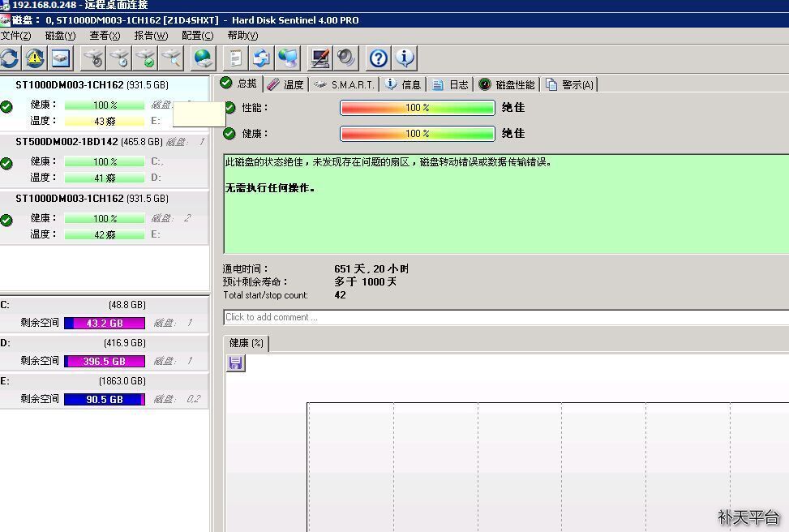Click the 健康 100% bar in overview panel
This screenshot has height=532, width=789.
(x=417, y=133)
